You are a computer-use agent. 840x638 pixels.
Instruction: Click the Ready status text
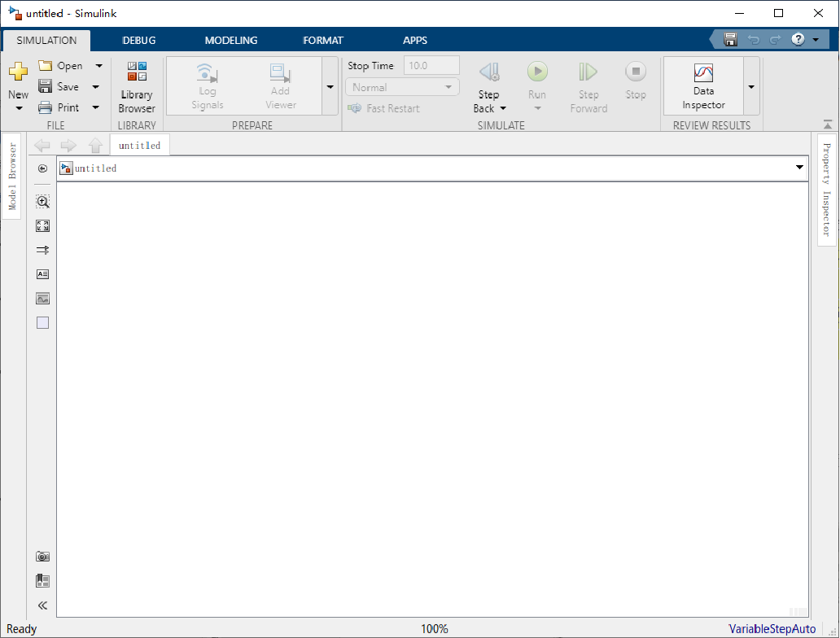coord(21,629)
